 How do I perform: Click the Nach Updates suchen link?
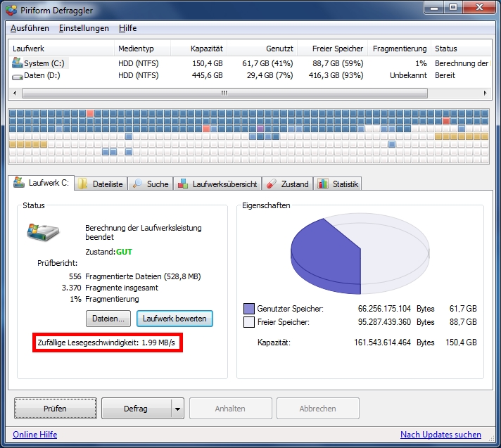point(440,435)
